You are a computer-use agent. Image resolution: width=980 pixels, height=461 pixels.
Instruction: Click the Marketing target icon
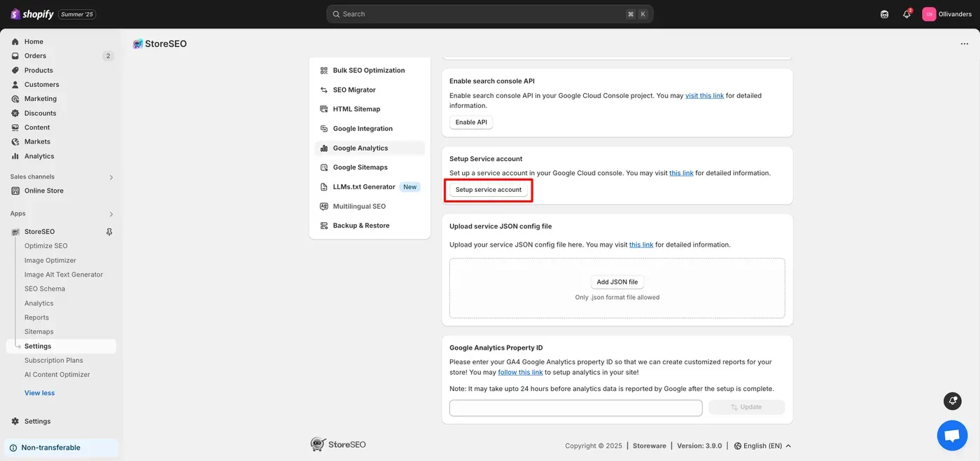(x=15, y=99)
